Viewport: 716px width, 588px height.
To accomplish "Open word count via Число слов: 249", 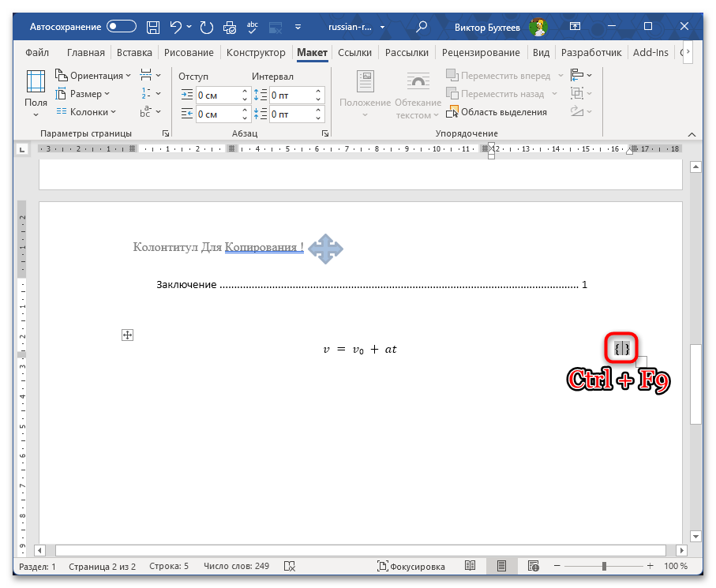I will click(236, 566).
